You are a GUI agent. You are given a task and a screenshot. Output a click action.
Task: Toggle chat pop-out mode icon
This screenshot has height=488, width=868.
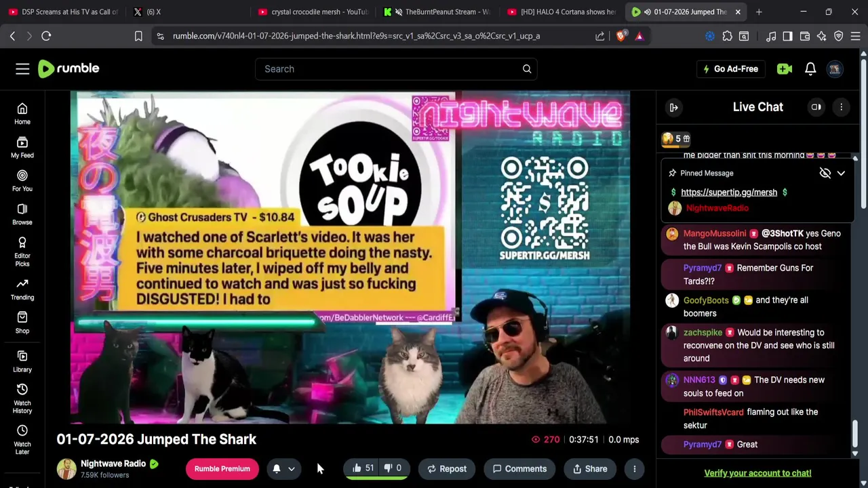816,107
